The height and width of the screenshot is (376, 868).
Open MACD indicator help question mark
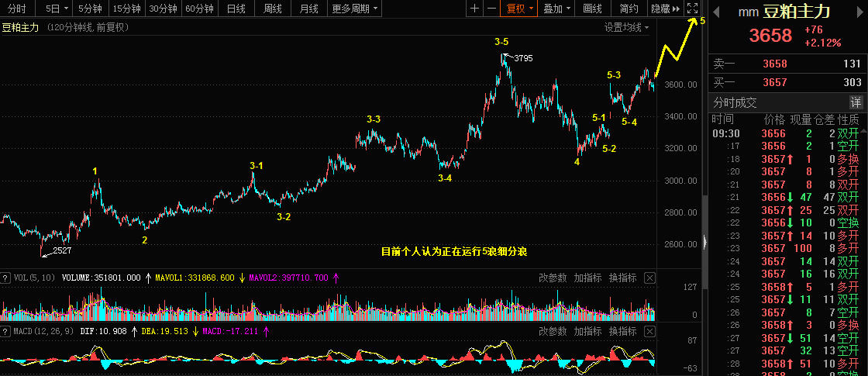(5, 331)
